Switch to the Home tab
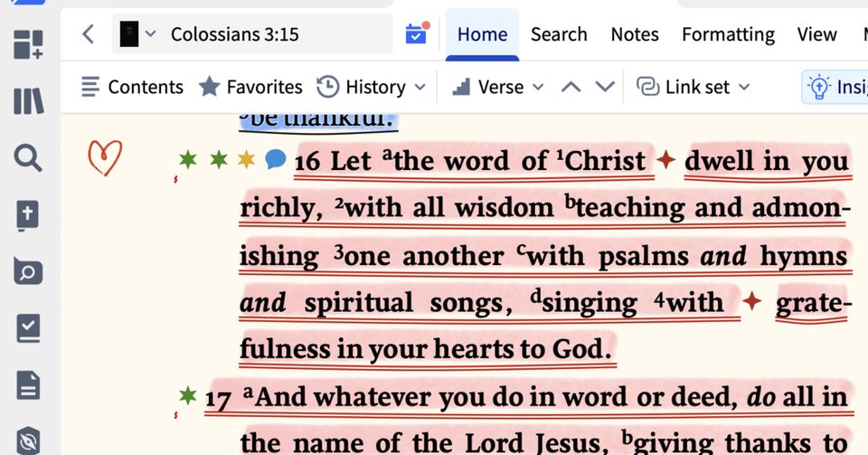Screen dimensions: 868x455 click(x=482, y=34)
